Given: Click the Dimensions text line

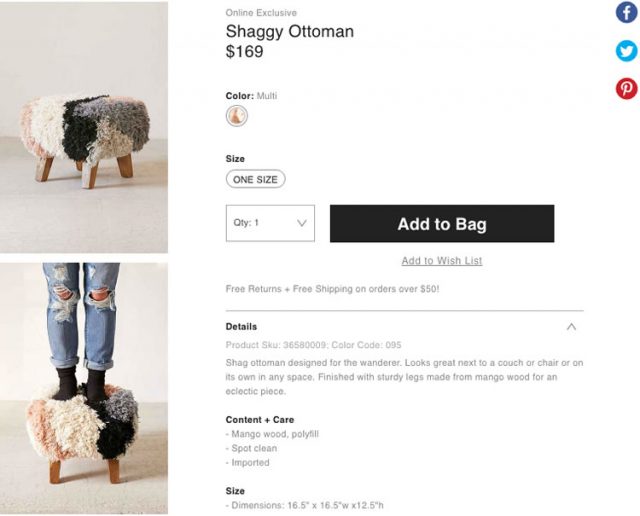Looking at the screenshot, I should pyautogui.click(x=305, y=507).
